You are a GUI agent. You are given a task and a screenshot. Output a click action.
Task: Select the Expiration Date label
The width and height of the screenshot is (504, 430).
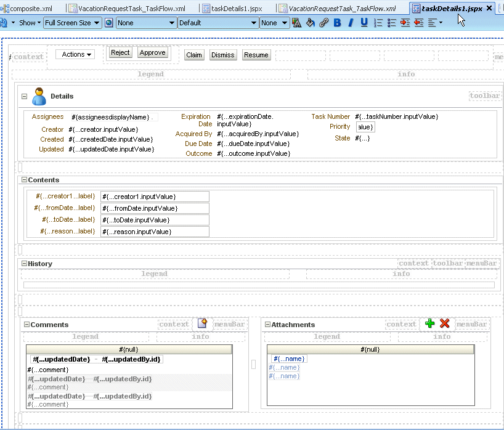196,120
